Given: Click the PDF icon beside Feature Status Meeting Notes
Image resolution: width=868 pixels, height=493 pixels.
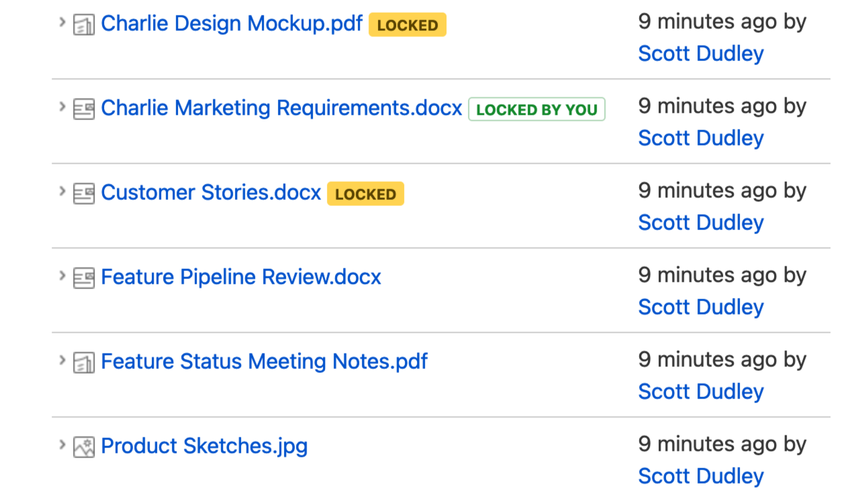Looking at the screenshot, I should coord(84,363).
